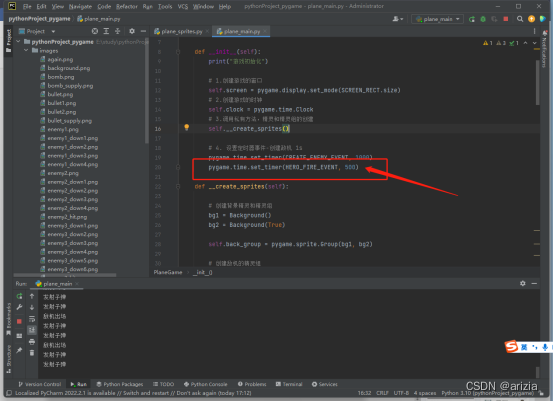553x401 pixels.
Task: Collapse pythonProject_pygame root folder
Action: coord(18,42)
